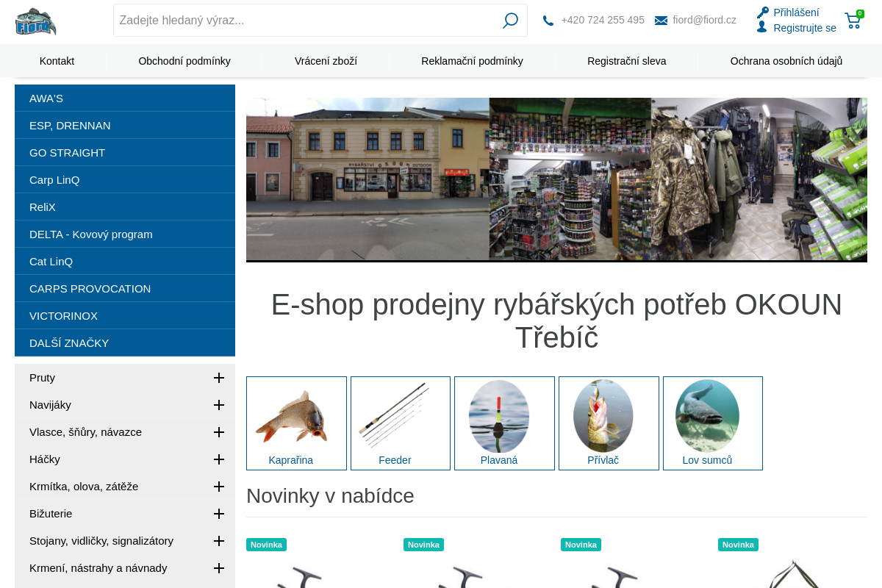
Task: Open the shopping cart icon
Action: point(853,21)
